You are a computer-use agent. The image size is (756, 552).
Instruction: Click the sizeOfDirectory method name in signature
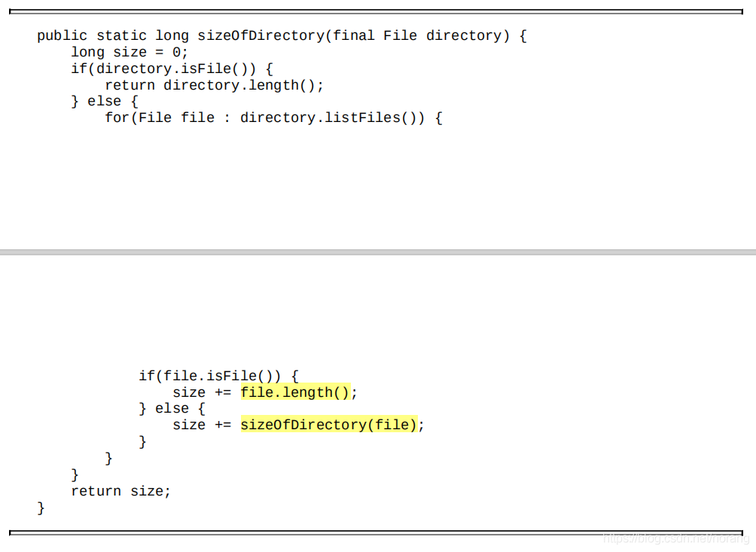(261, 35)
